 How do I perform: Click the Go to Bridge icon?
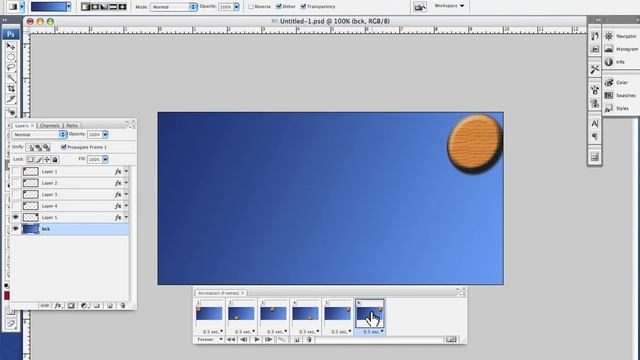[420, 7]
